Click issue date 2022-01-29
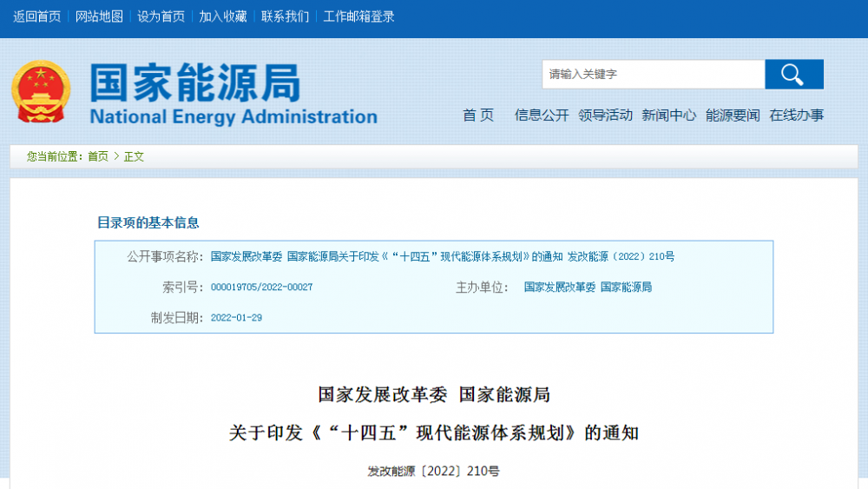This screenshot has width=868, height=489. click(236, 318)
